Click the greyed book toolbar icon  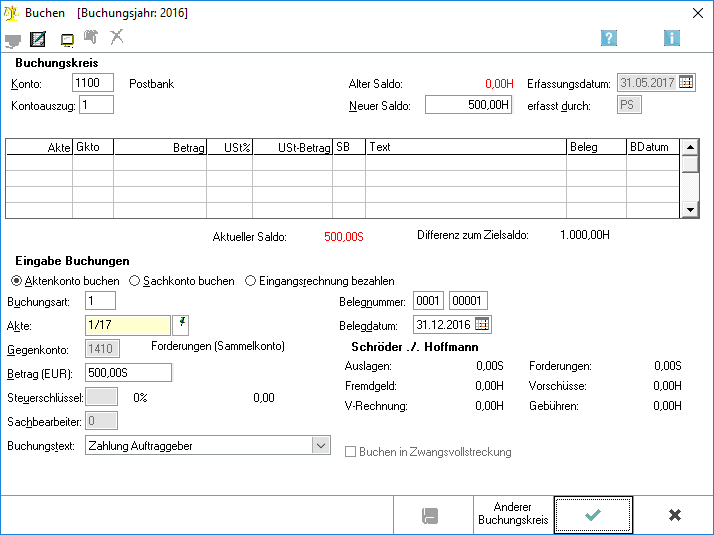(x=91, y=37)
